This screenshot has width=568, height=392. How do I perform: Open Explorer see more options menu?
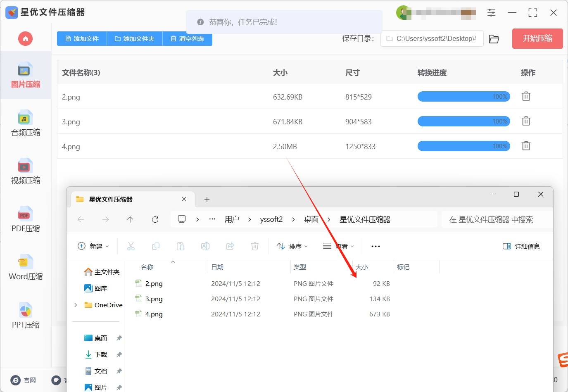point(375,246)
